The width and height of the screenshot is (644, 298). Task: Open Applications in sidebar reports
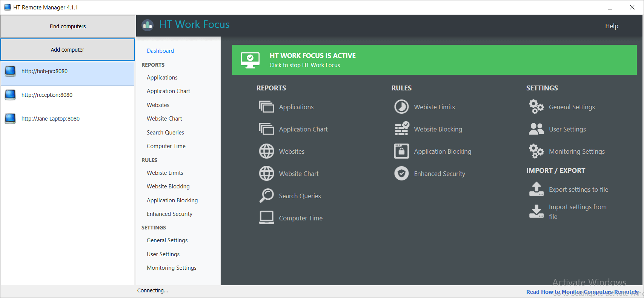point(162,78)
